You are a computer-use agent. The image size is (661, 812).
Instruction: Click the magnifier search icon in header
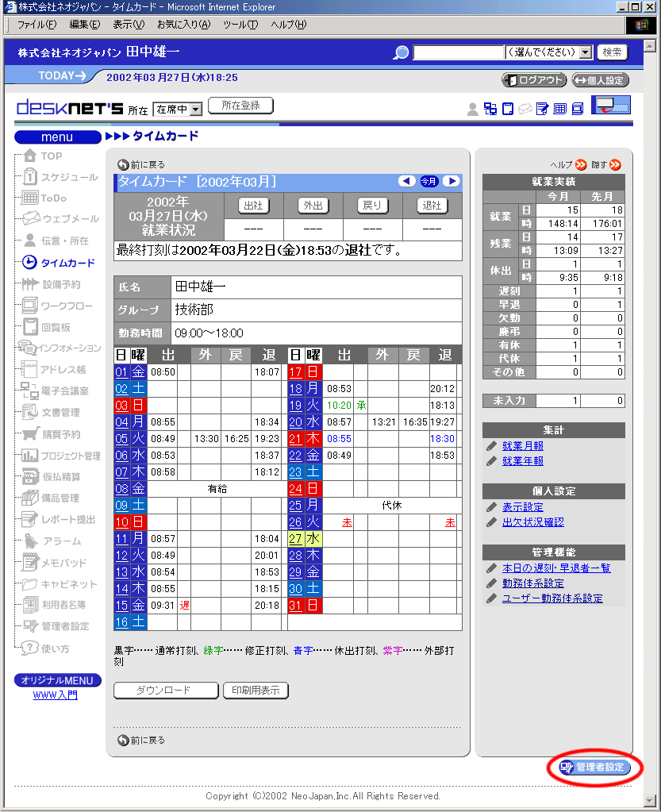(x=402, y=53)
